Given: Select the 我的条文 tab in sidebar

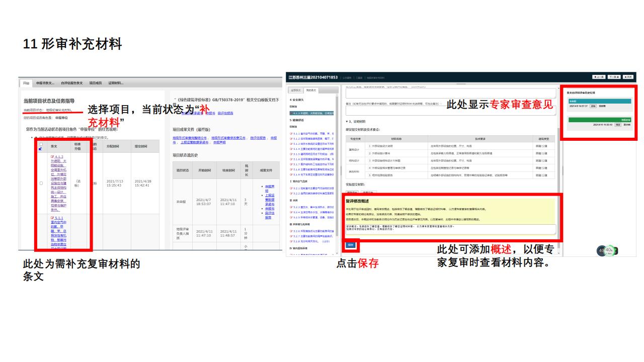Looking at the screenshot, I should (x=310, y=90).
